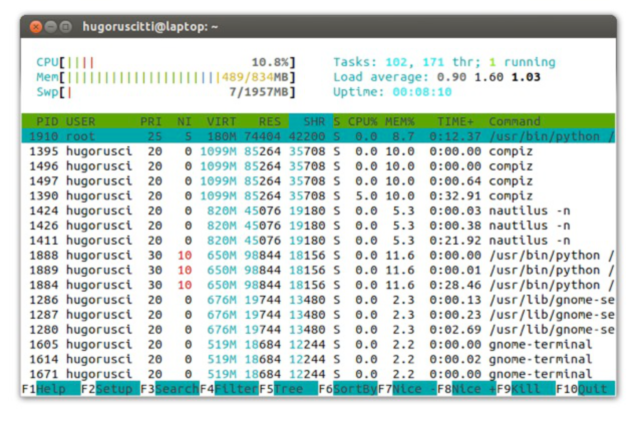Select the root python process row 1910

click(318, 136)
